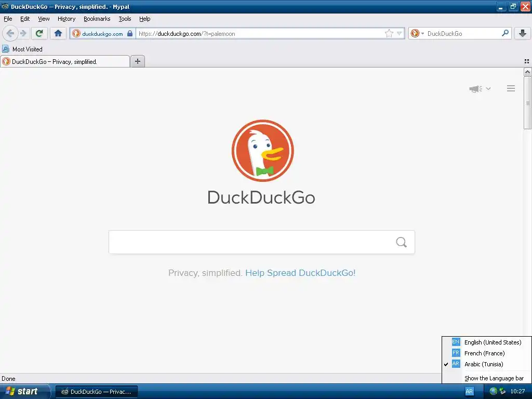Image resolution: width=532 pixels, height=399 pixels.
Task: Click the AR language indicator in the taskbar
Action: (x=469, y=392)
